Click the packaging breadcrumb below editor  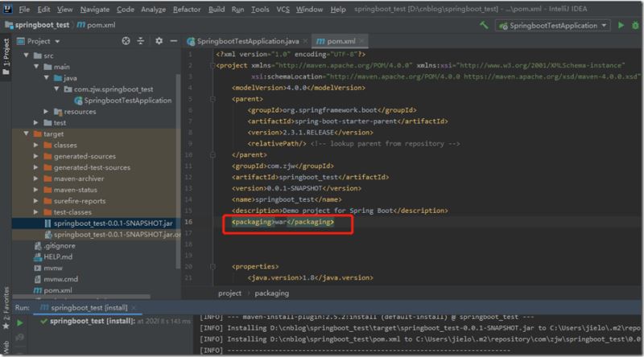pos(272,293)
